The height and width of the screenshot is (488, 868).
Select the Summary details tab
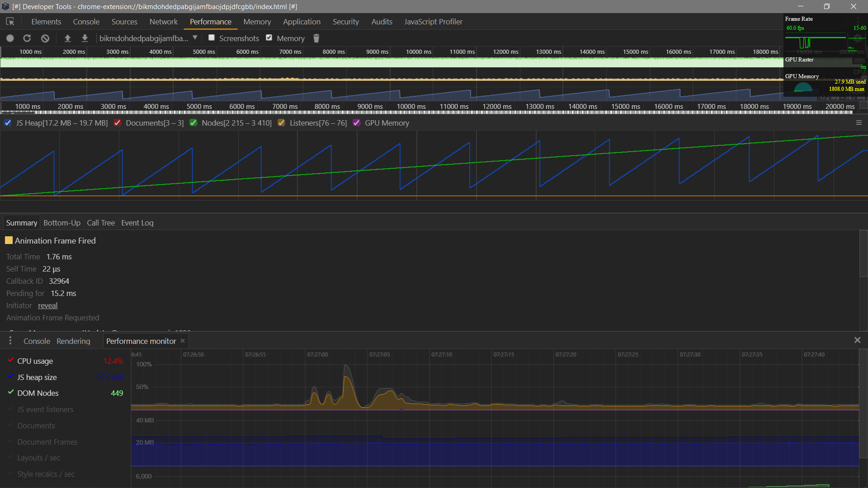22,223
